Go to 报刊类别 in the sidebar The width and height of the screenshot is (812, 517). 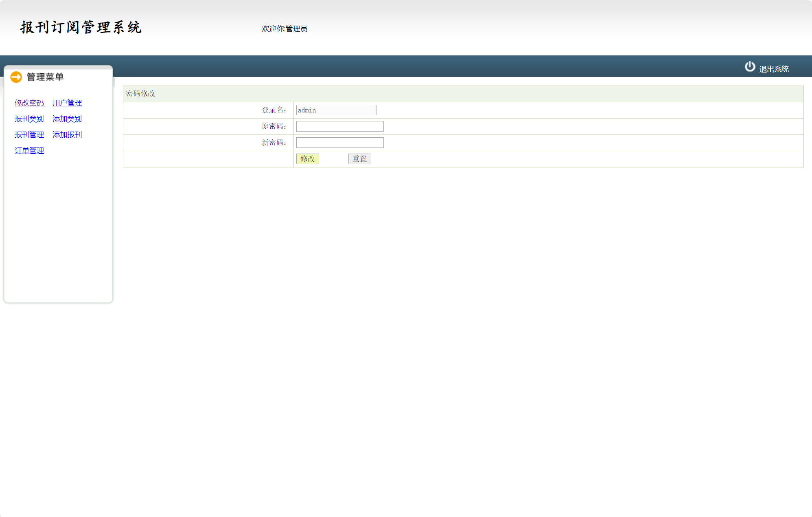pos(29,119)
